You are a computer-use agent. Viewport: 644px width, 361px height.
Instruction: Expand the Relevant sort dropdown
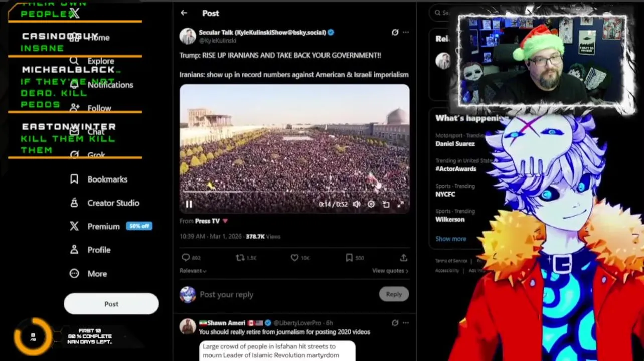pos(193,271)
